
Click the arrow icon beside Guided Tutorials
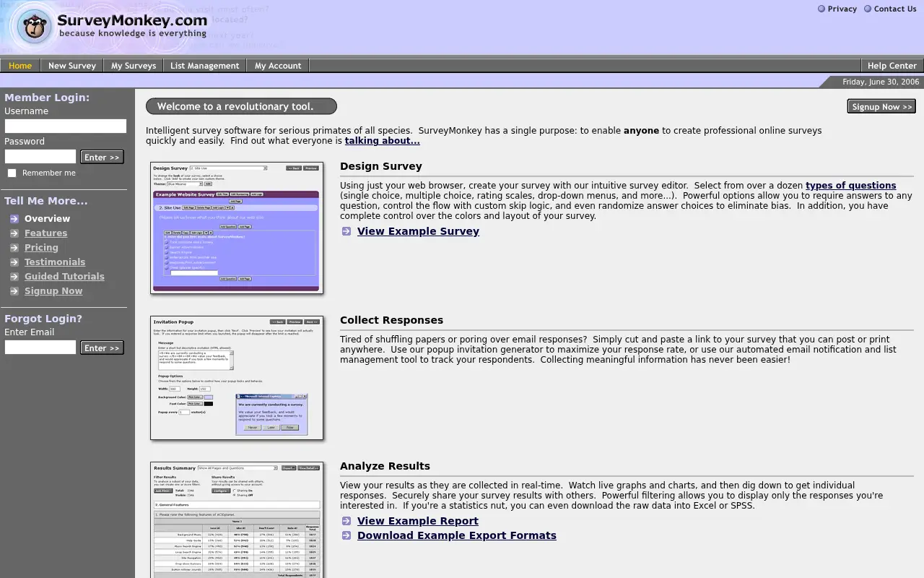(x=14, y=277)
